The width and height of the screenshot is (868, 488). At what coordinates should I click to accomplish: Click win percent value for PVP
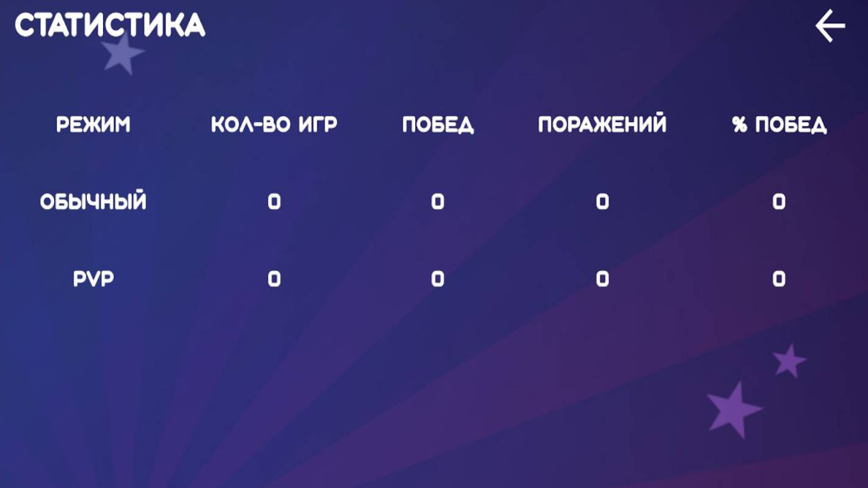click(x=779, y=279)
